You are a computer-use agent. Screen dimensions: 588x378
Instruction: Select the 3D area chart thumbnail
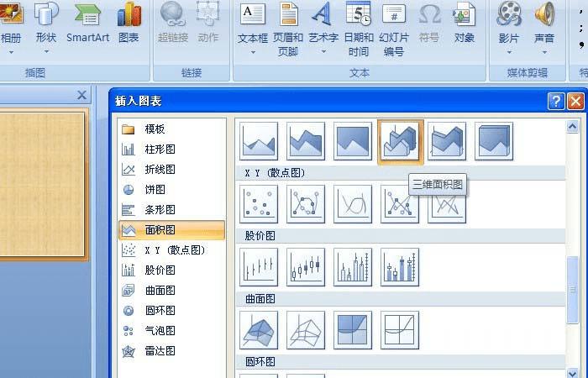[x=400, y=142]
